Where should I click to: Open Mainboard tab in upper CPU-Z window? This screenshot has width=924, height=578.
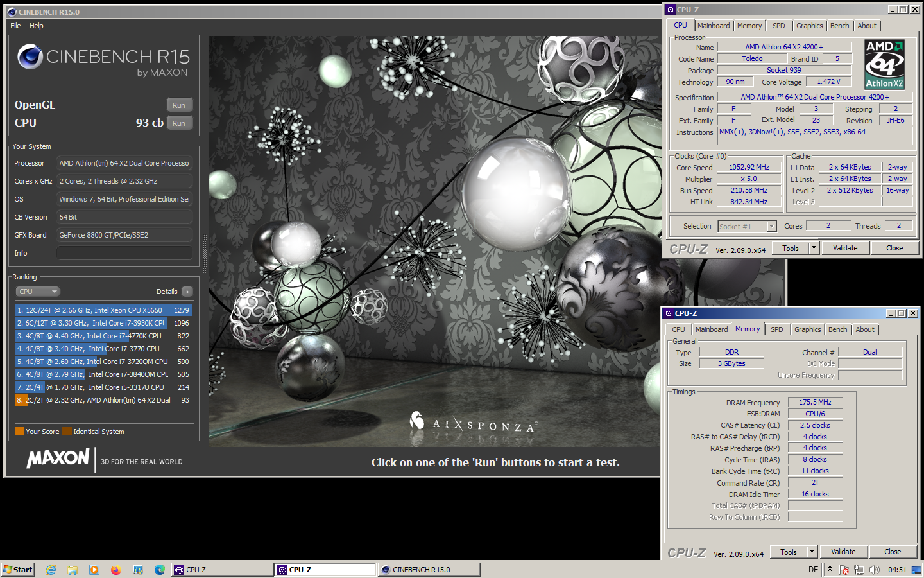pos(714,26)
